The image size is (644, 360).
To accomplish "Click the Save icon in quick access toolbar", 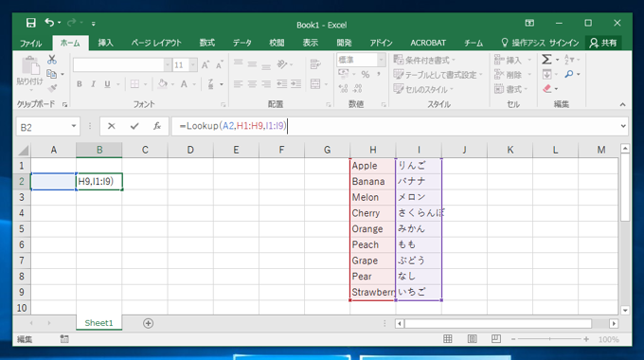I will 31,23.
